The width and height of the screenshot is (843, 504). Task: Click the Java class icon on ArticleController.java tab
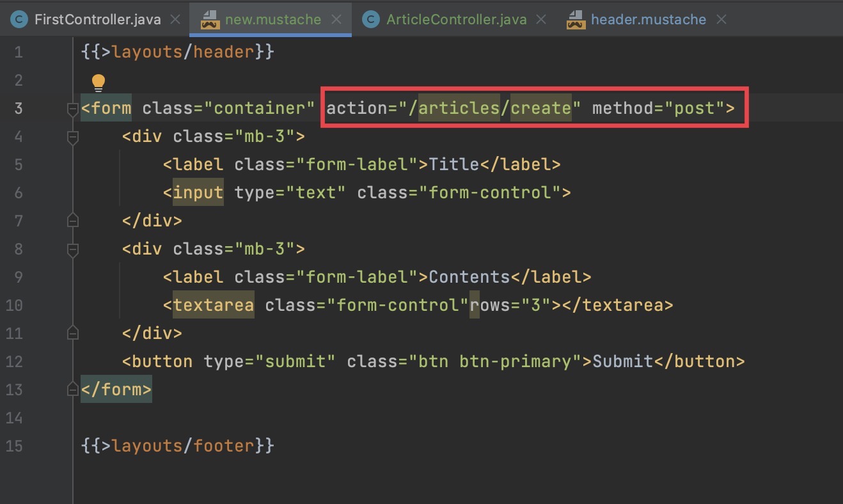coord(370,19)
